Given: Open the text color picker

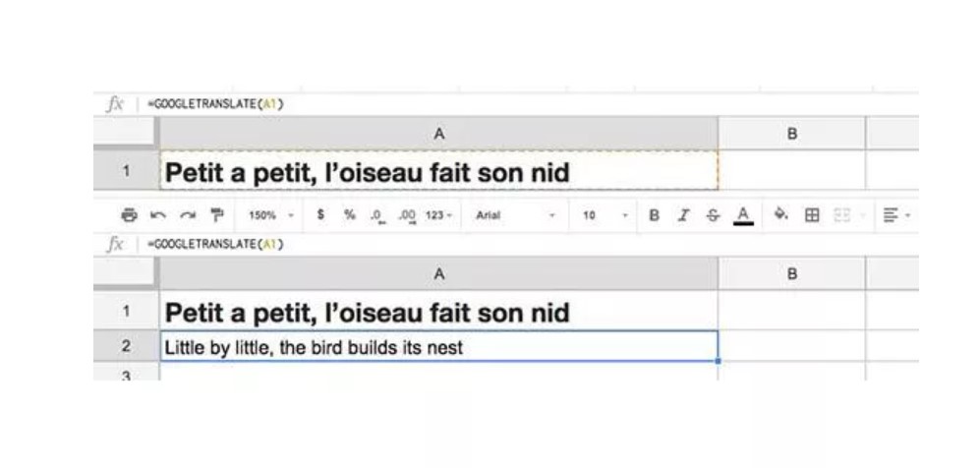Looking at the screenshot, I should [743, 214].
